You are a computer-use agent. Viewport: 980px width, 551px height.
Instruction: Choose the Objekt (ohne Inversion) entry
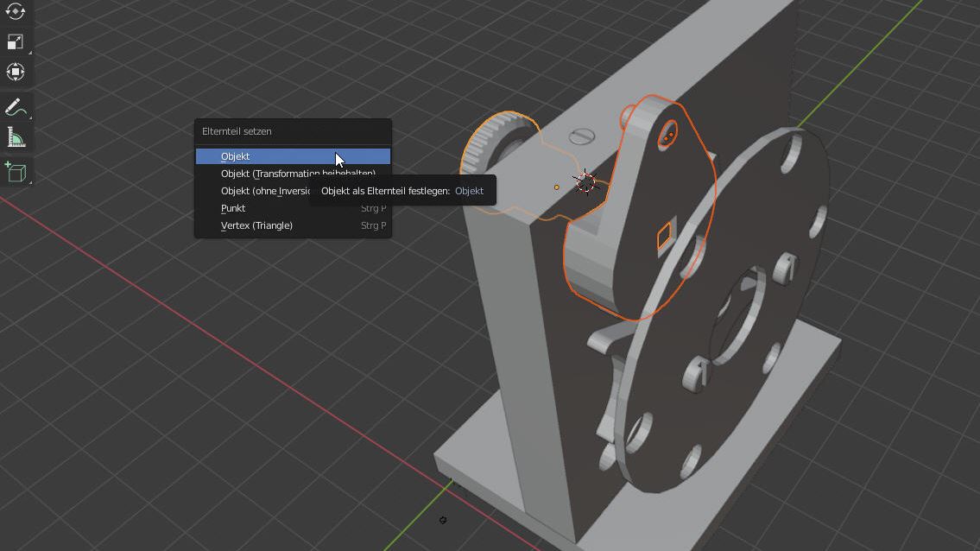point(253,191)
